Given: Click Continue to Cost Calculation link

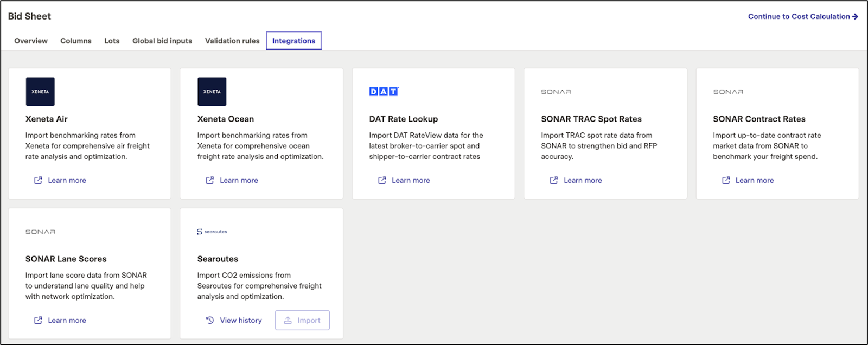Looking at the screenshot, I should pyautogui.click(x=803, y=16).
